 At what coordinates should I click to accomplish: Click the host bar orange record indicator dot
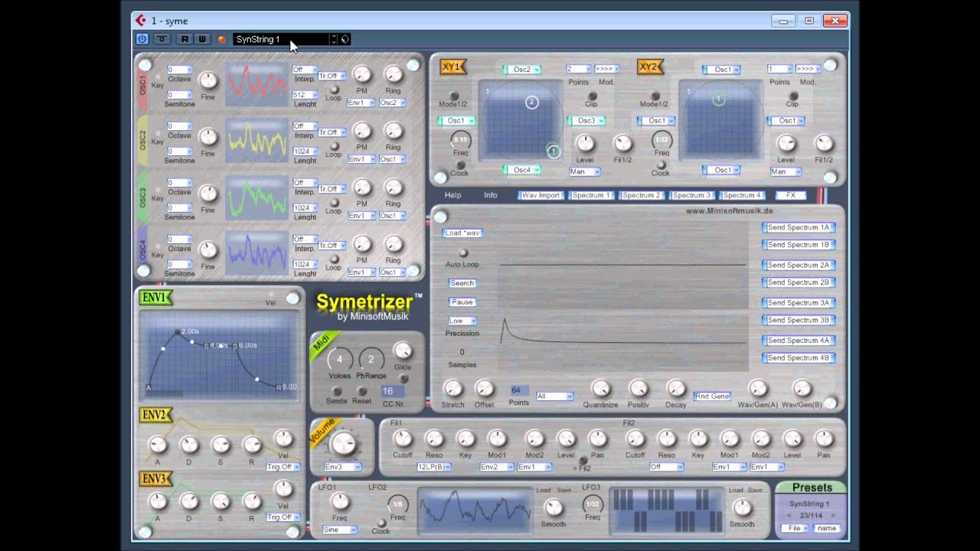pos(222,39)
